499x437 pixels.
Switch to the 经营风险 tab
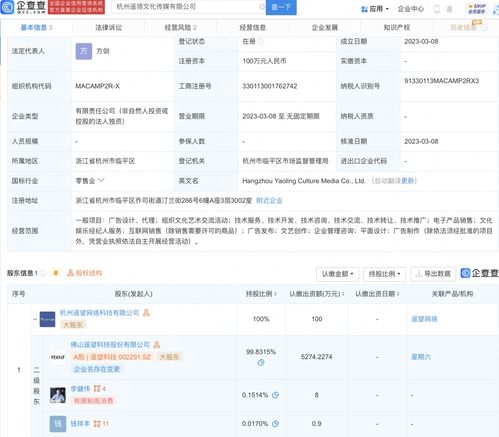[x=181, y=28]
